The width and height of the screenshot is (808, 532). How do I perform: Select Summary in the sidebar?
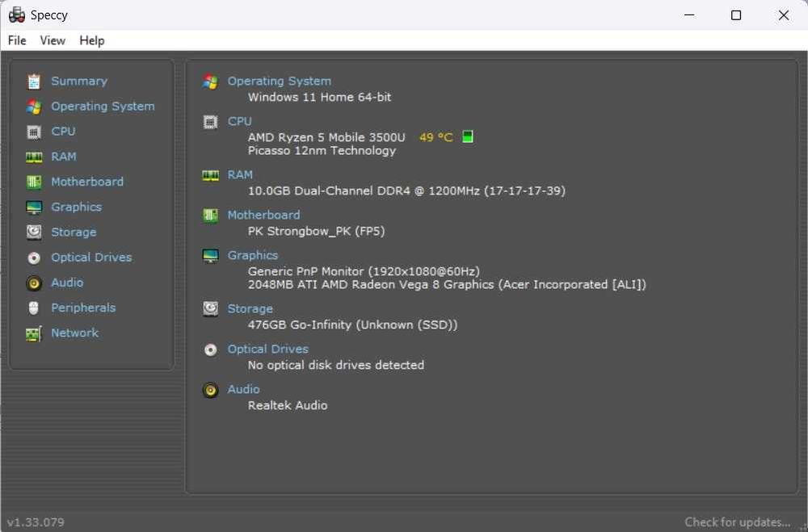[x=79, y=82]
